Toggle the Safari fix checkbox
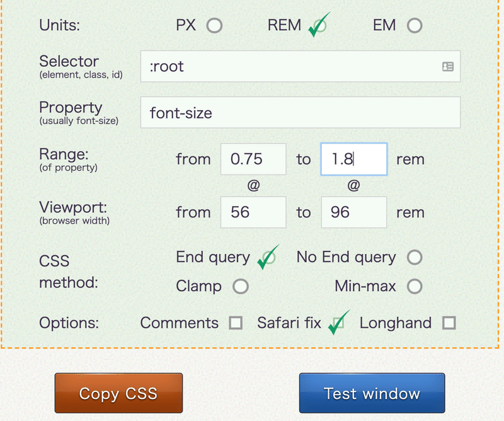 click(x=338, y=323)
